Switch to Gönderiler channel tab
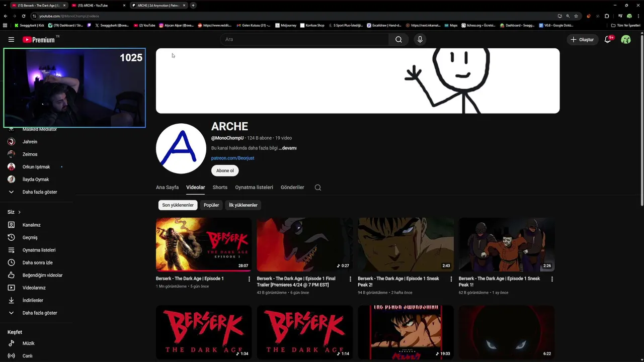Image resolution: width=644 pixels, height=362 pixels. click(292, 187)
